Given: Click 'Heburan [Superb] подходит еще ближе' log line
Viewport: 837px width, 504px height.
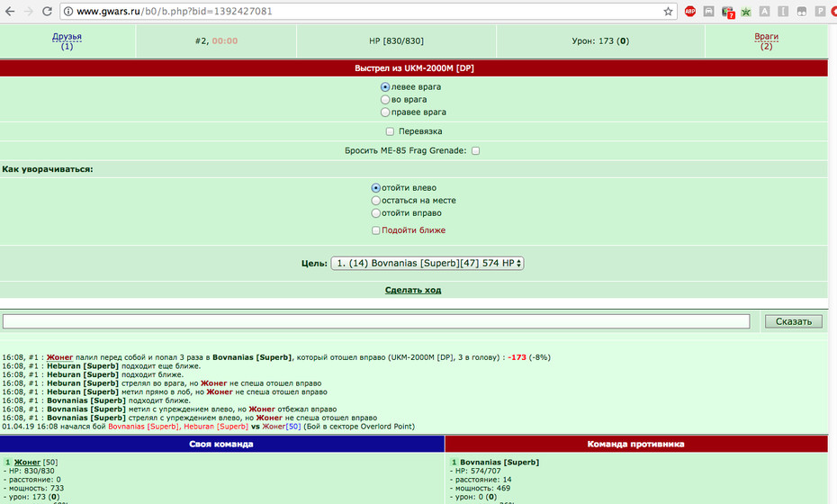Looking at the screenshot, I should 102,366.
